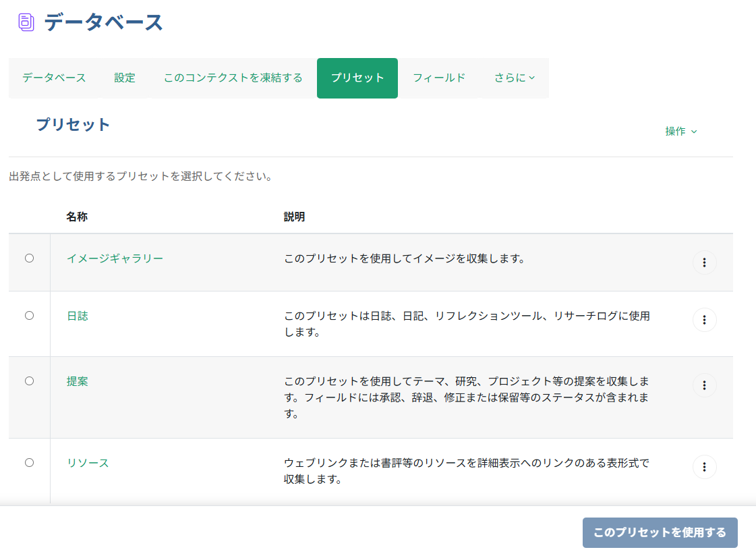Open the 操作 dropdown

pos(681,132)
